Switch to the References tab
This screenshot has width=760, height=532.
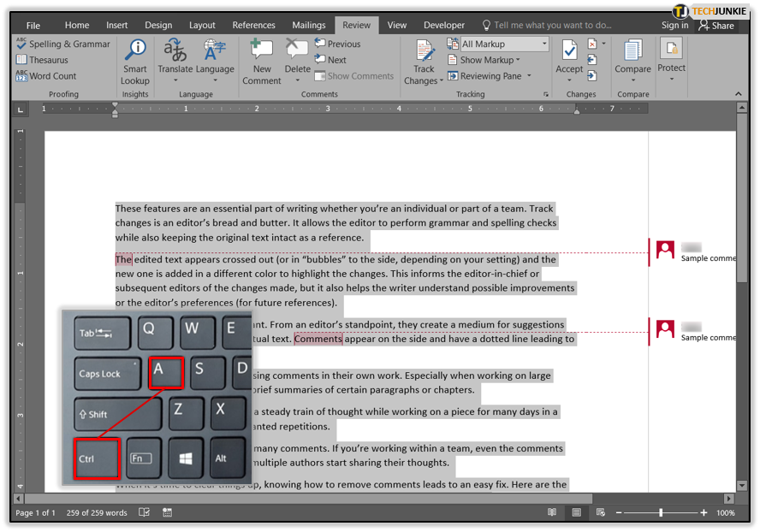(x=253, y=25)
